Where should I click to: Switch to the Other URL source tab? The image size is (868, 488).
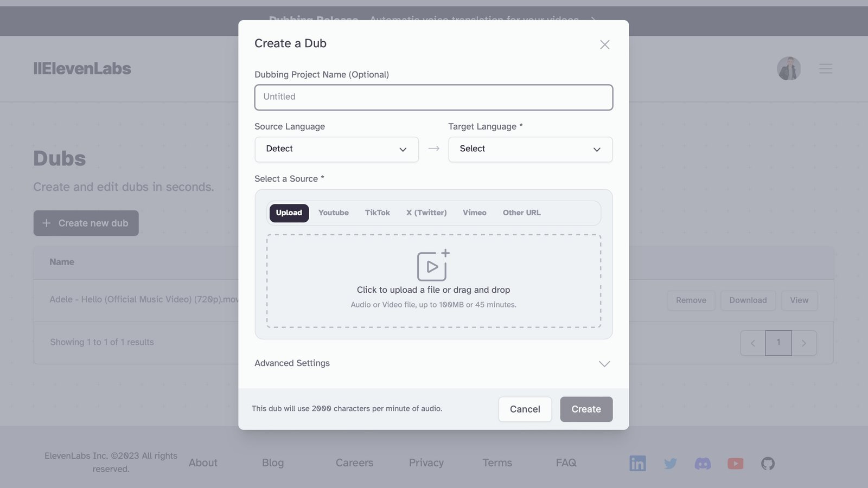tap(521, 213)
